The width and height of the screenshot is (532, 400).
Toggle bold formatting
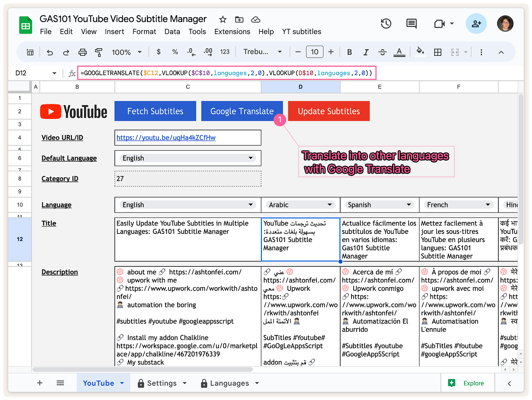[x=349, y=52]
